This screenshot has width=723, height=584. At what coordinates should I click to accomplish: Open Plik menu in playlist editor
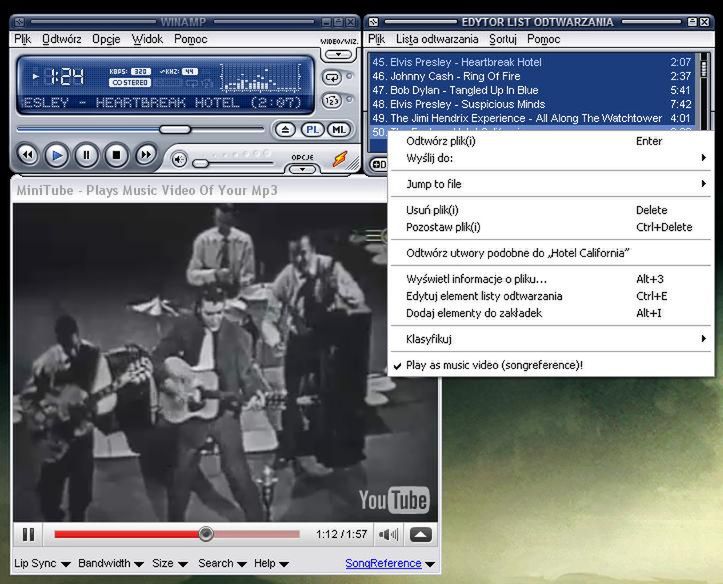click(376, 39)
